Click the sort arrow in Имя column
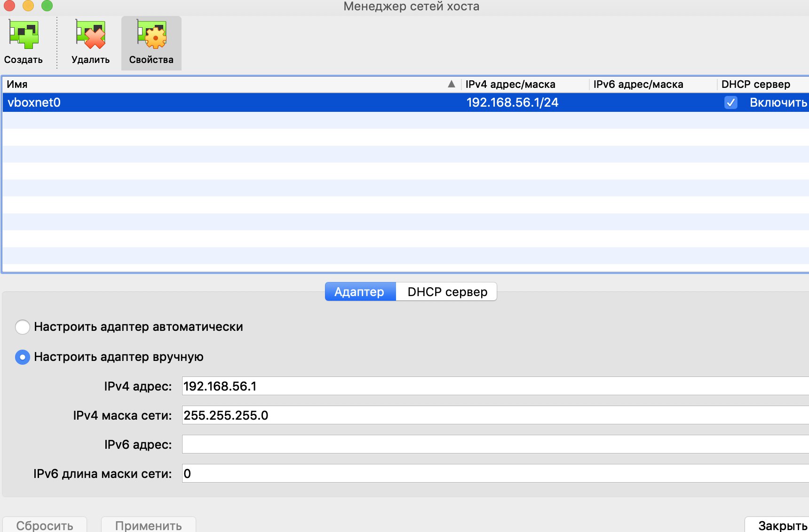809x532 pixels. pyautogui.click(x=452, y=84)
